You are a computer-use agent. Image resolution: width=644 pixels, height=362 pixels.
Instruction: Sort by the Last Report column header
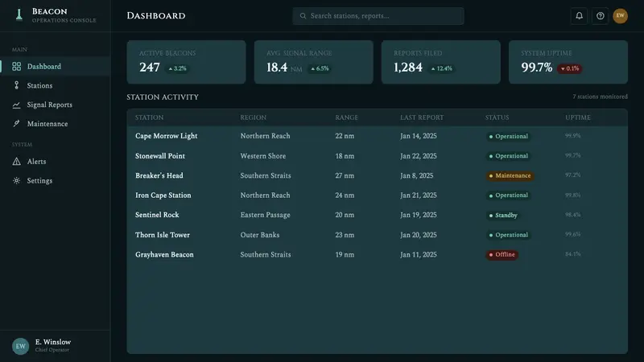[x=422, y=117]
